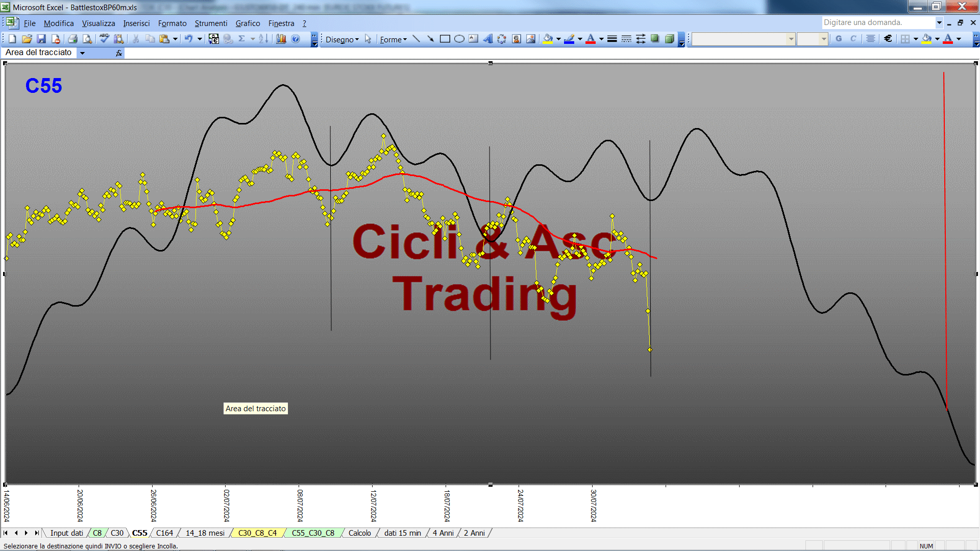
Task: Switch to the C30_C8_C4 sheet tab
Action: 257,533
